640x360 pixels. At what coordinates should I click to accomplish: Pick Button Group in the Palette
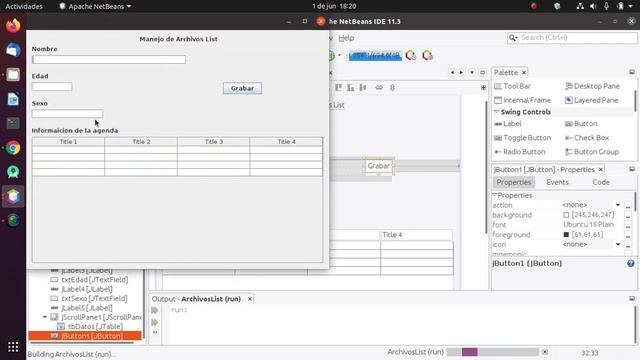point(592,151)
